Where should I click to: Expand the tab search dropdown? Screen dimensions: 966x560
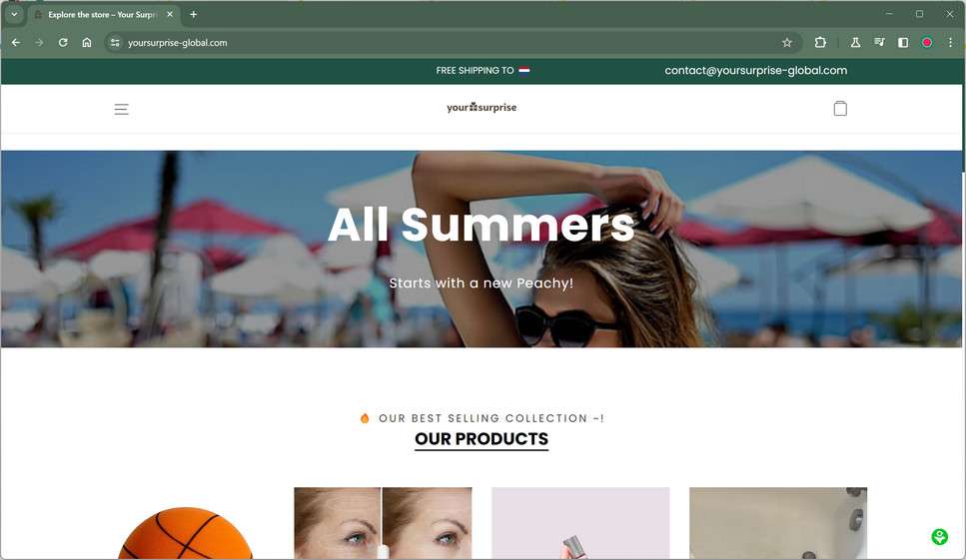click(x=14, y=14)
